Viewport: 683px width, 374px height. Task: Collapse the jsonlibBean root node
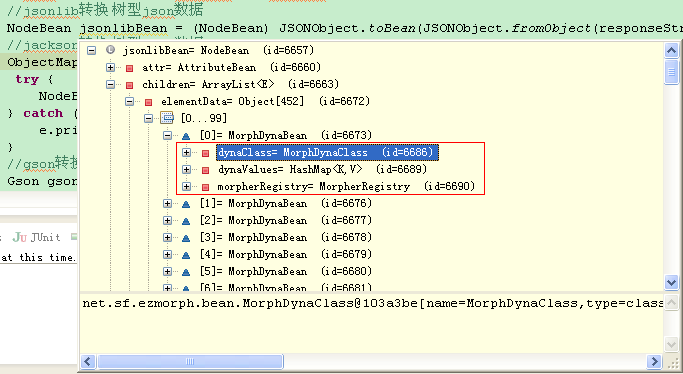91,51
